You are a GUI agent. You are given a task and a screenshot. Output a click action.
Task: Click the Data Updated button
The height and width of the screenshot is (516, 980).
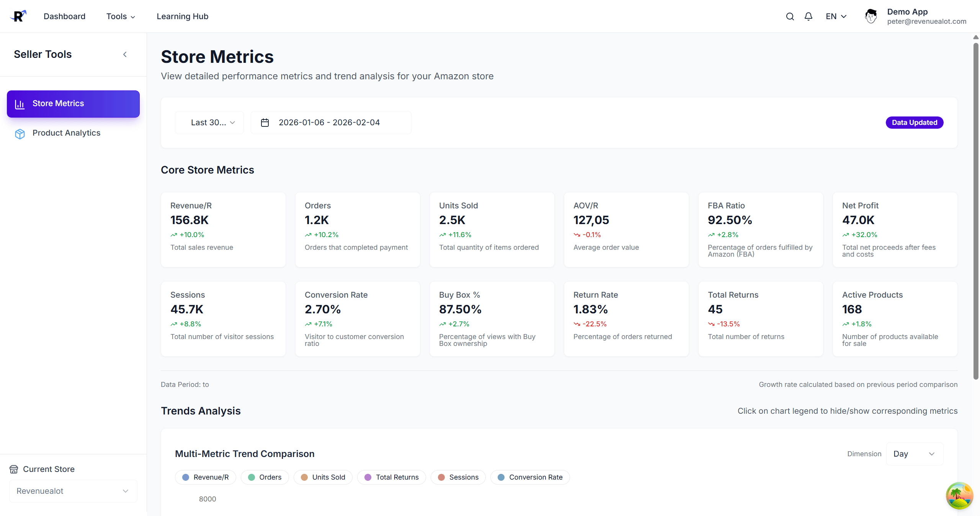click(x=914, y=122)
